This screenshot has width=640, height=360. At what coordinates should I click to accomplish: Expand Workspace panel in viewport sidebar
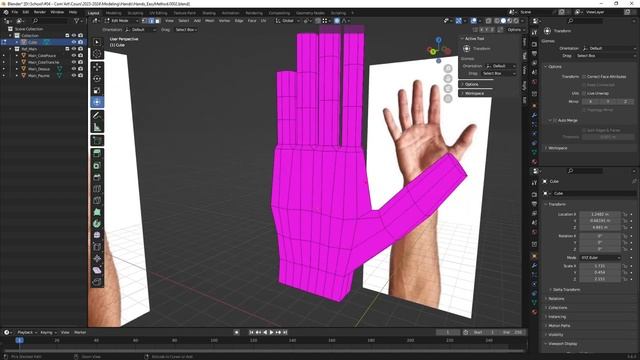[x=474, y=93]
